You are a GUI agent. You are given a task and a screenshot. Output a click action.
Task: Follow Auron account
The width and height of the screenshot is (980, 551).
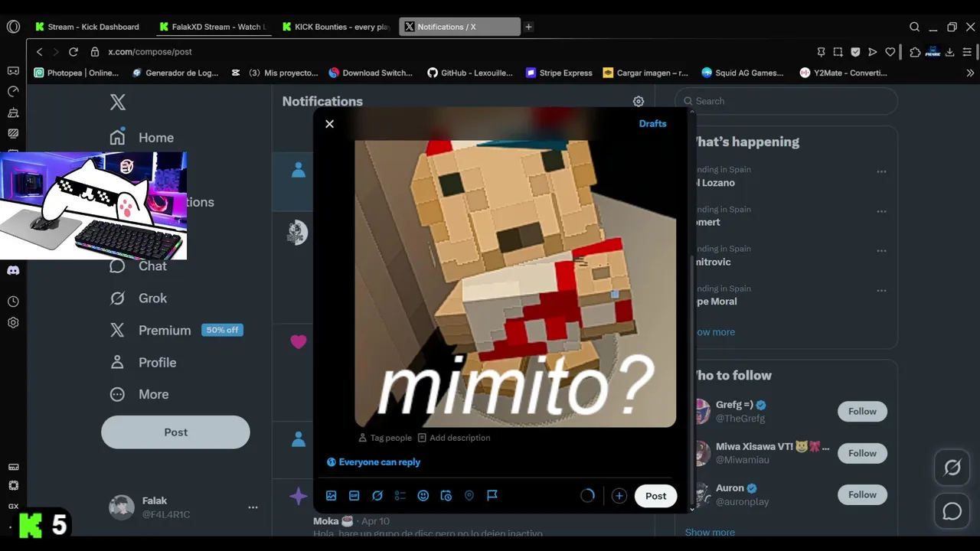click(862, 494)
